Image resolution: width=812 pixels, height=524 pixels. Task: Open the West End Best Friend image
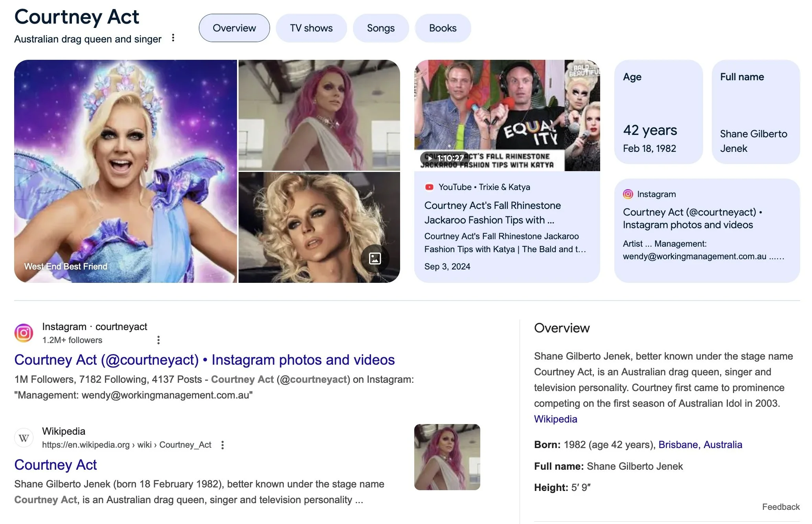tap(125, 171)
